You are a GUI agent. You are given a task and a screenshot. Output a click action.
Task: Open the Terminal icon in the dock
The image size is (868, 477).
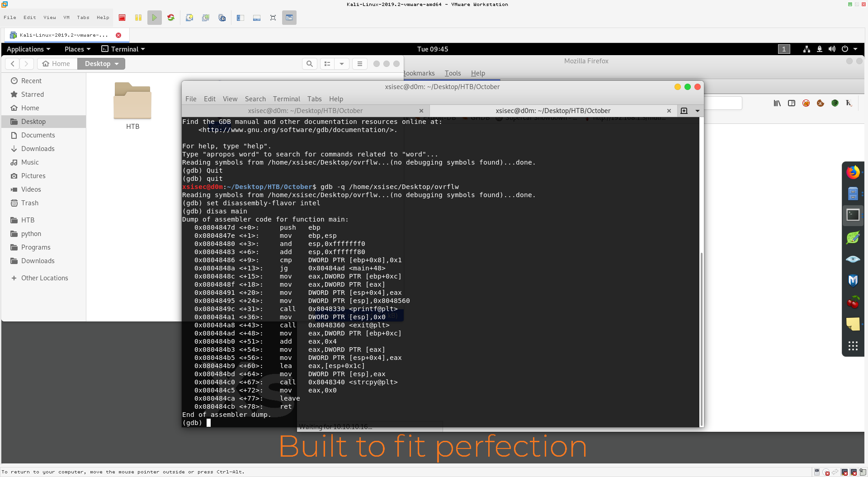tap(853, 215)
